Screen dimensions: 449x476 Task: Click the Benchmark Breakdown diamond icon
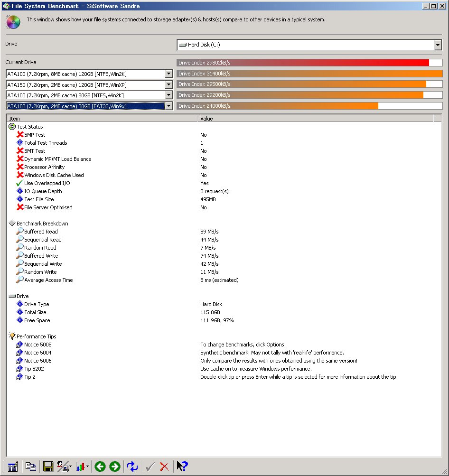tap(12, 223)
